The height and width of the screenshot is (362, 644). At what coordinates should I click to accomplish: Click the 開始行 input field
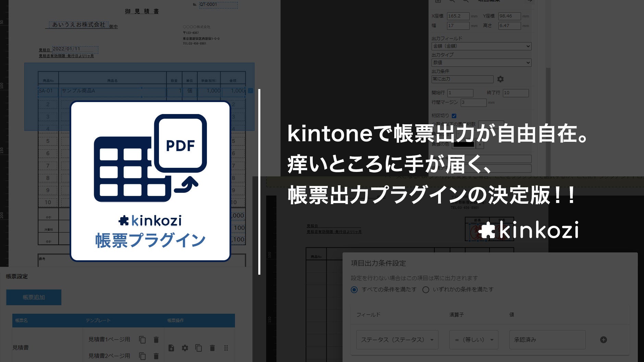coord(460,93)
